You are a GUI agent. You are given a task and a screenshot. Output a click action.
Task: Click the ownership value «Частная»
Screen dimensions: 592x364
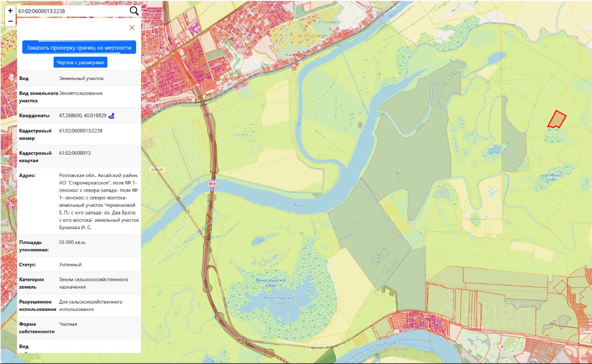coord(68,324)
